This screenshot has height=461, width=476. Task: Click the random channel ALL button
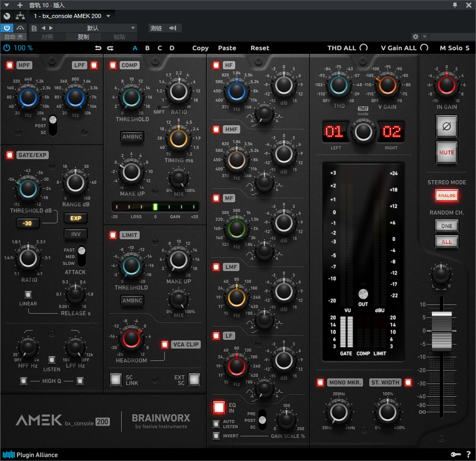[447, 242]
